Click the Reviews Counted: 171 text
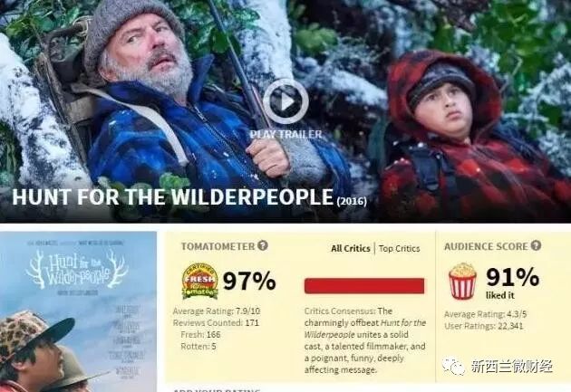This screenshot has width=571, height=392. [x=216, y=323]
